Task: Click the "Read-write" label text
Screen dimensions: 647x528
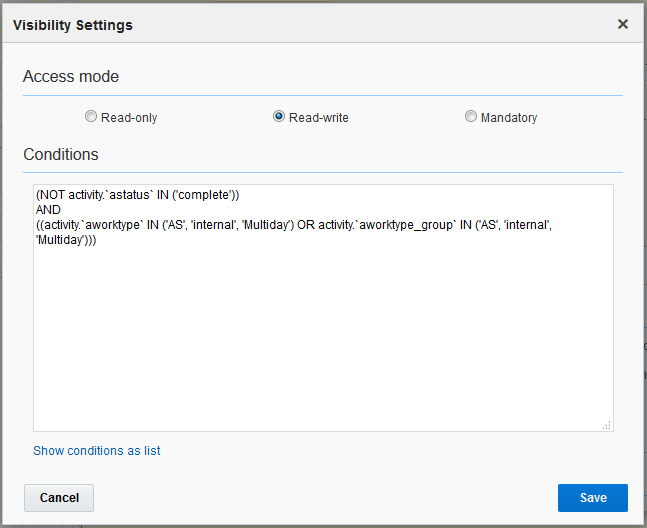Action: [x=318, y=118]
